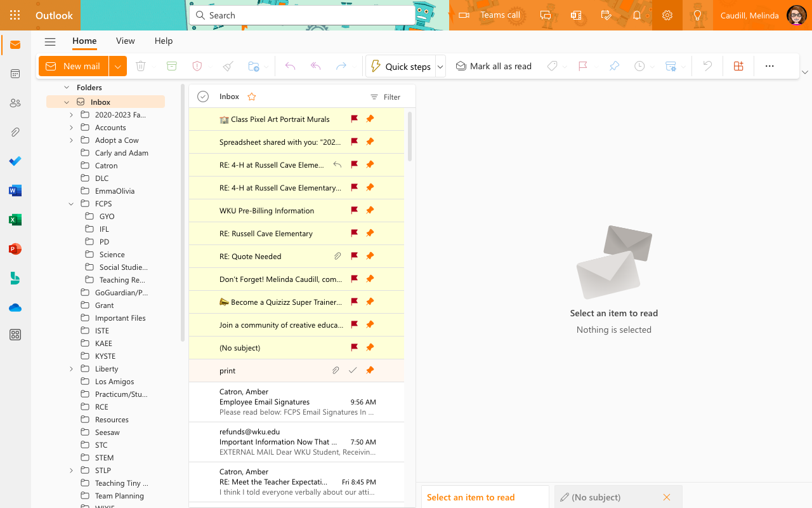Click in the Search box
This screenshot has width=812, height=508.
tap(303, 15)
